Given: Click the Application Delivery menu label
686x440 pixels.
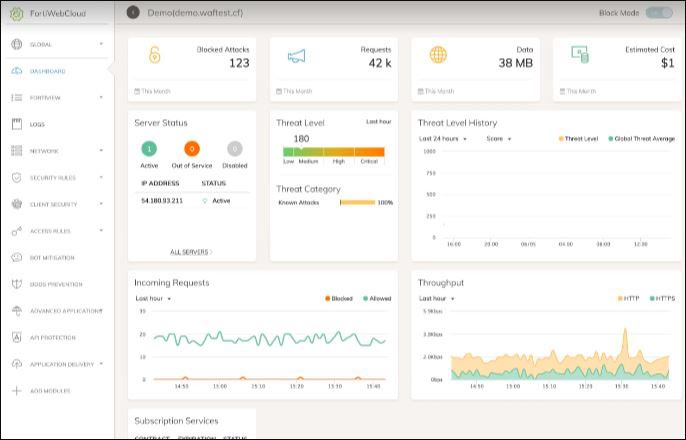Looking at the screenshot, I should point(62,364).
